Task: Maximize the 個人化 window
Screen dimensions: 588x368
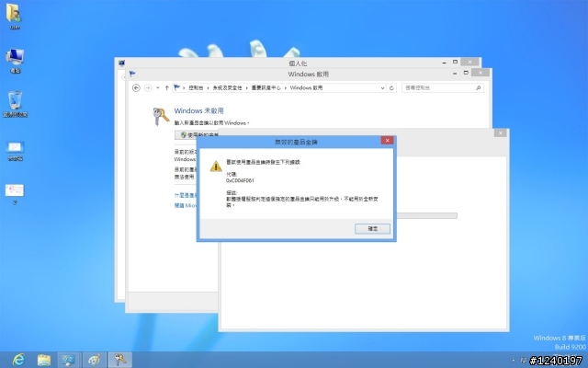Action: point(456,62)
